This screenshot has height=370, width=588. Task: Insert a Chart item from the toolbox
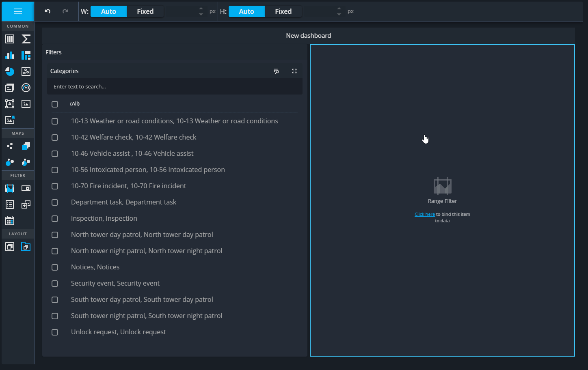[x=10, y=55]
